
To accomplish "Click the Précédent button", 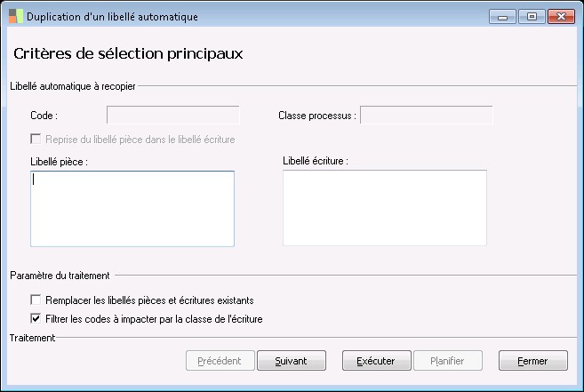I will (x=219, y=361).
